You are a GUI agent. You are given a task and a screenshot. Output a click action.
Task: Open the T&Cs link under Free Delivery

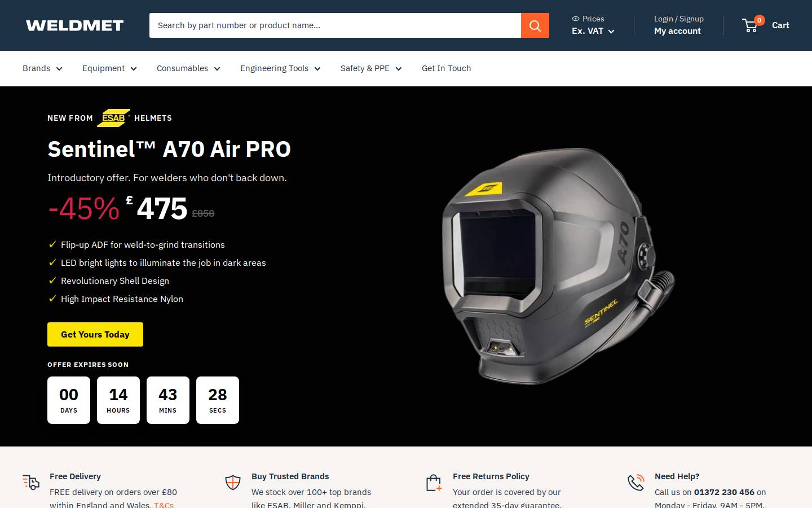click(x=164, y=505)
